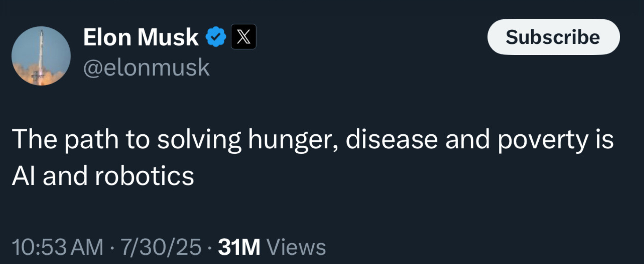Click the 7/30/25 post date
This screenshot has height=264, width=644.
tap(161, 247)
